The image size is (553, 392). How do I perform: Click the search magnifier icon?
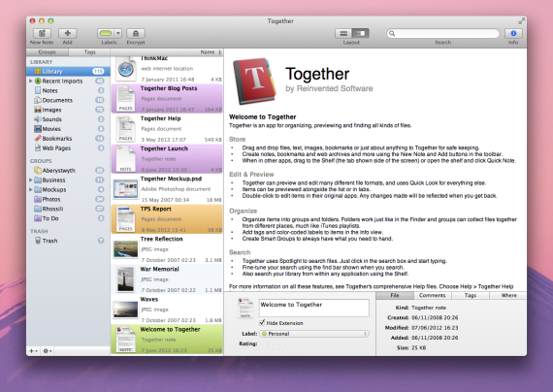coord(392,34)
